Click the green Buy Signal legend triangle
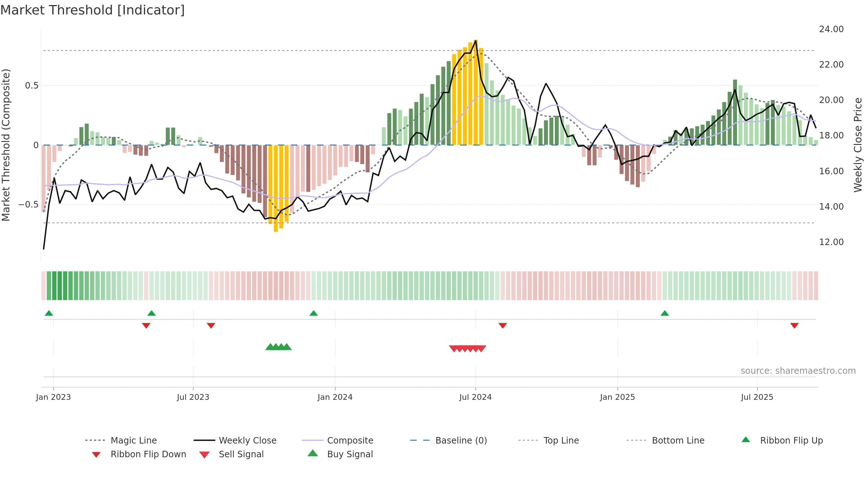 (x=313, y=453)
